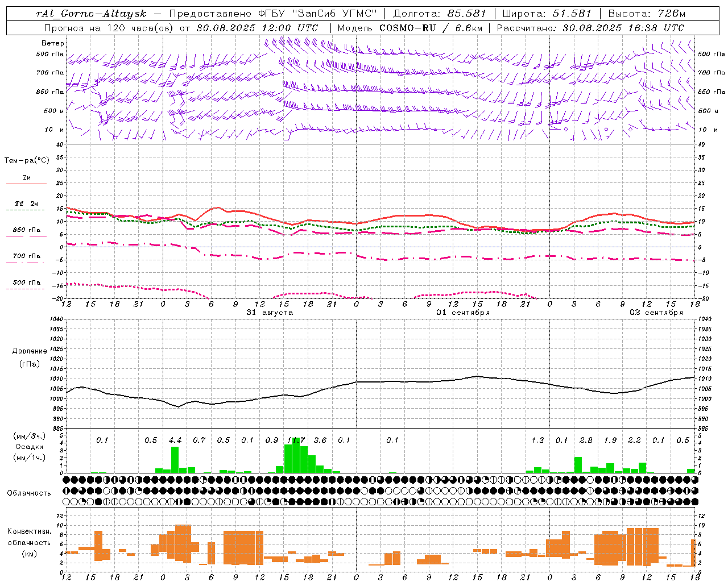728x582 pixels.
Task: Click the elevation text Высота: 726м
Action: tap(647, 14)
